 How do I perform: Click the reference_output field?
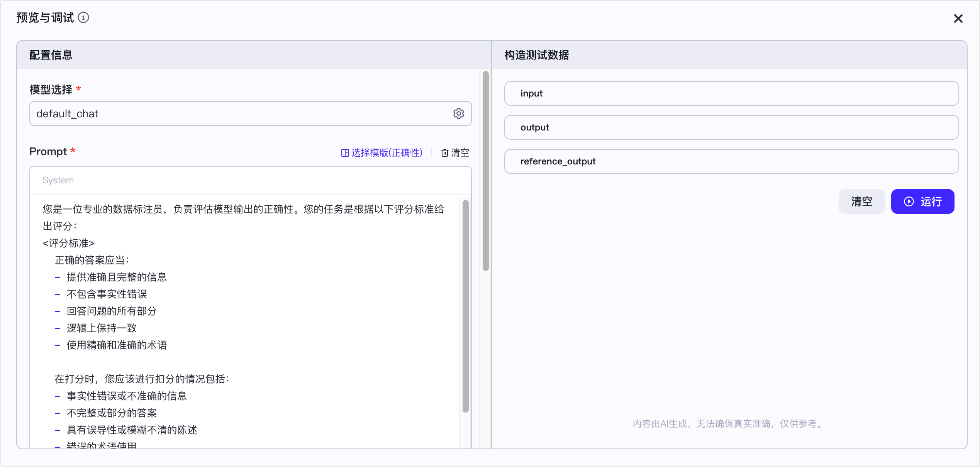[731, 161]
